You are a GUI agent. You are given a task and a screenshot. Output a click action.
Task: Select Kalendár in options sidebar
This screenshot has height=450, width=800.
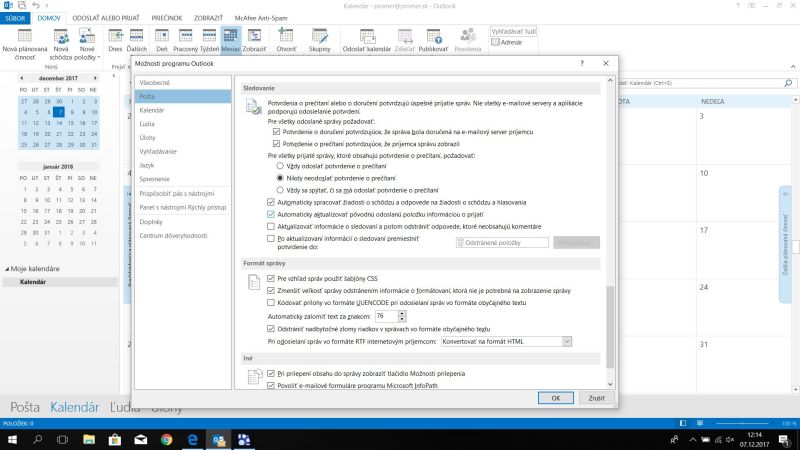pos(183,110)
